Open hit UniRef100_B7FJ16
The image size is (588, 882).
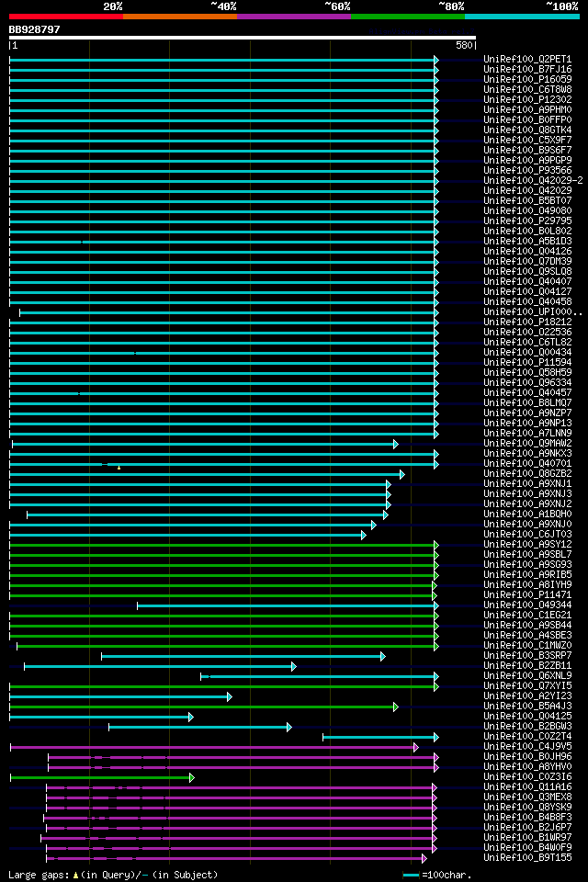[527, 69]
